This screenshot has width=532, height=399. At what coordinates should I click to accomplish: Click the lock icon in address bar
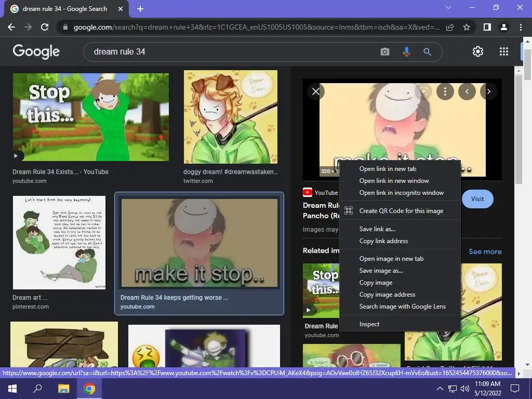point(65,27)
